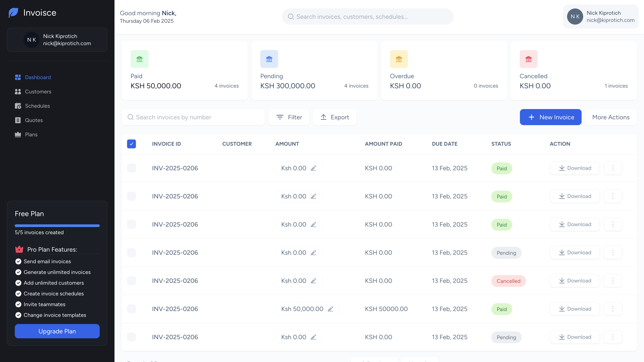Screen dimensions: 644x362
Task: Click the red Cancelled bank icon
Action: 528,59
